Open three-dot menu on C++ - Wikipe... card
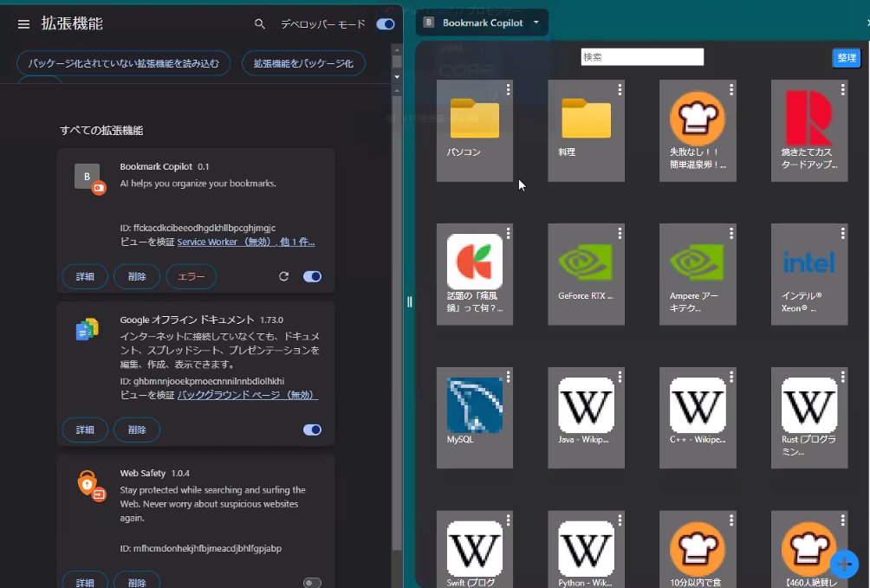 (x=731, y=377)
